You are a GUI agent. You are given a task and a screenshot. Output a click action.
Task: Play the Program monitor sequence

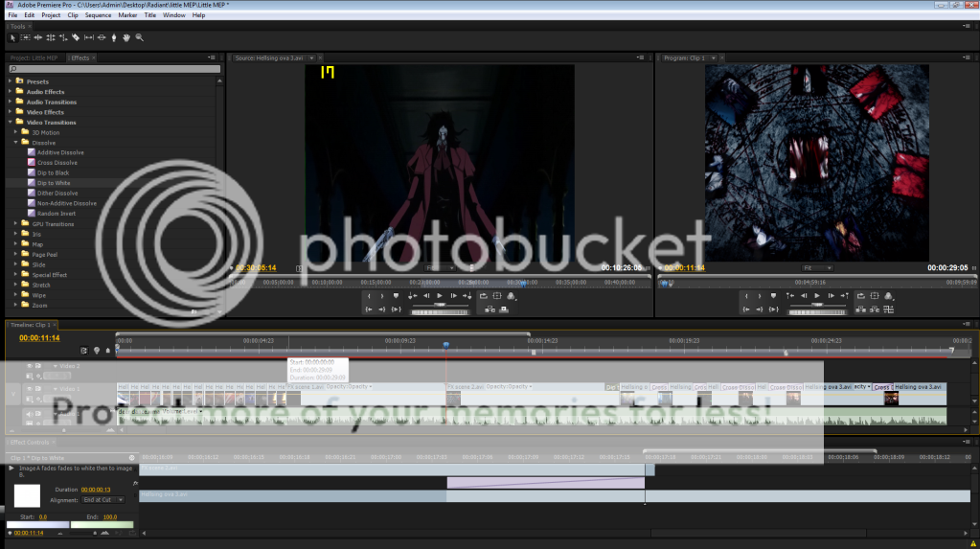817,296
